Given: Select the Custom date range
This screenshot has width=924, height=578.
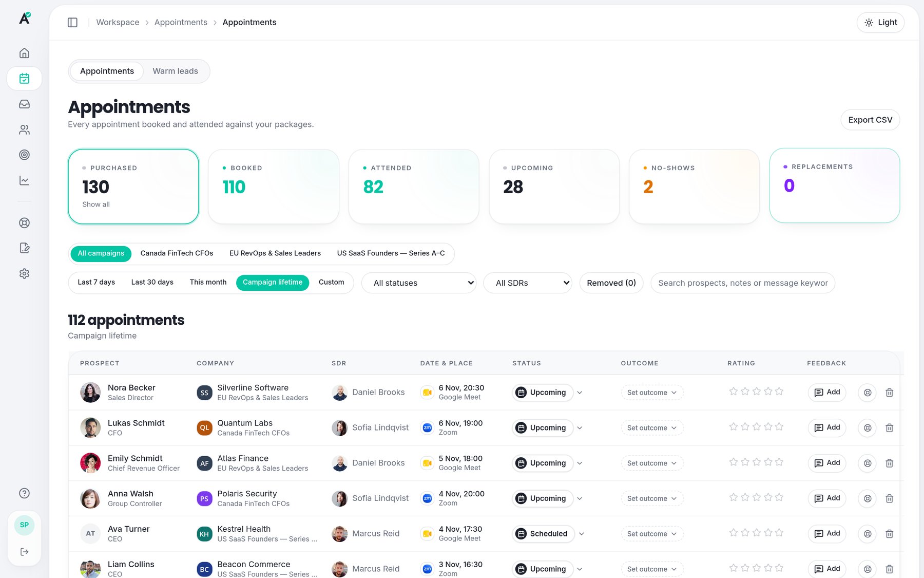Looking at the screenshot, I should tap(331, 283).
